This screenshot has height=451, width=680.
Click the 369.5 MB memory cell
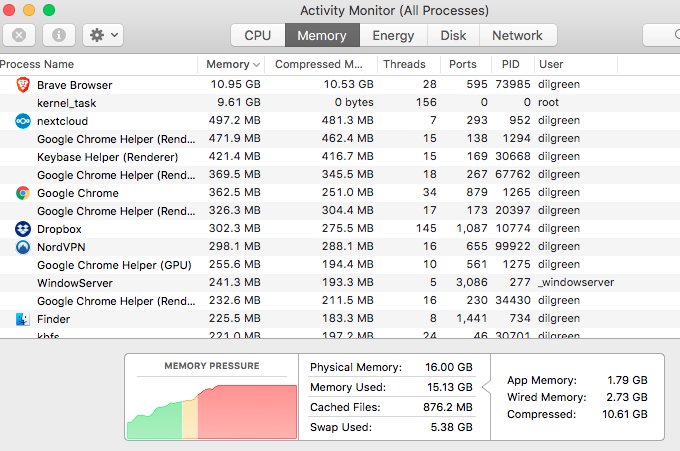[x=235, y=174]
